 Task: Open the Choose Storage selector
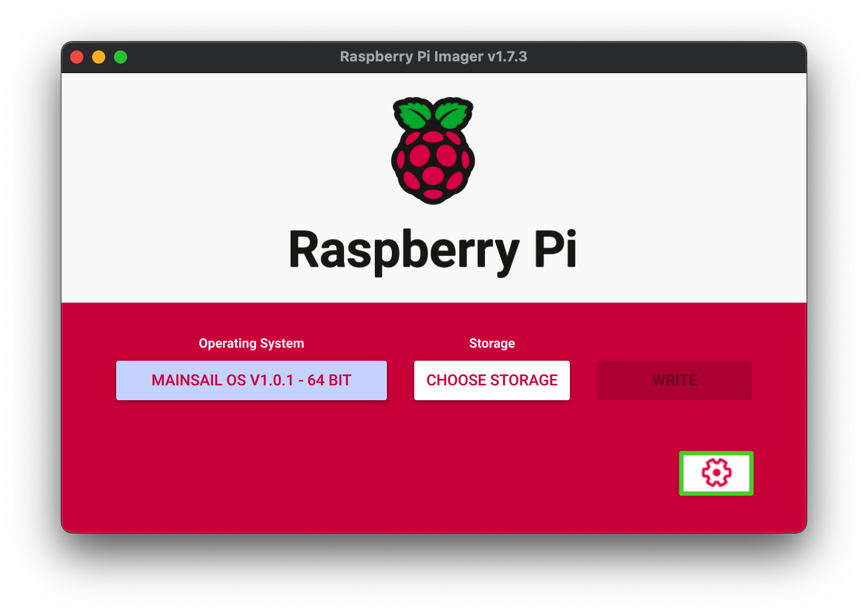pyautogui.click(x=492, y=380)
